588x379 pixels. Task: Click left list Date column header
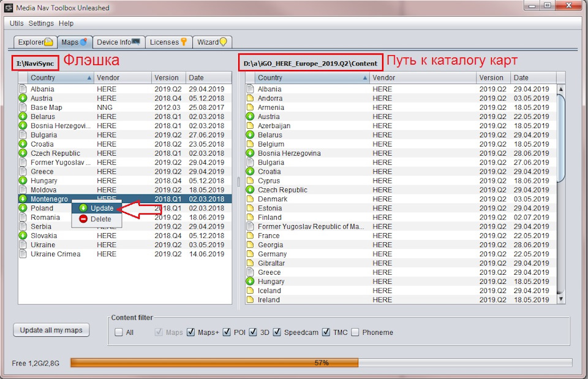pyautogui.click(x=208, y=78)
